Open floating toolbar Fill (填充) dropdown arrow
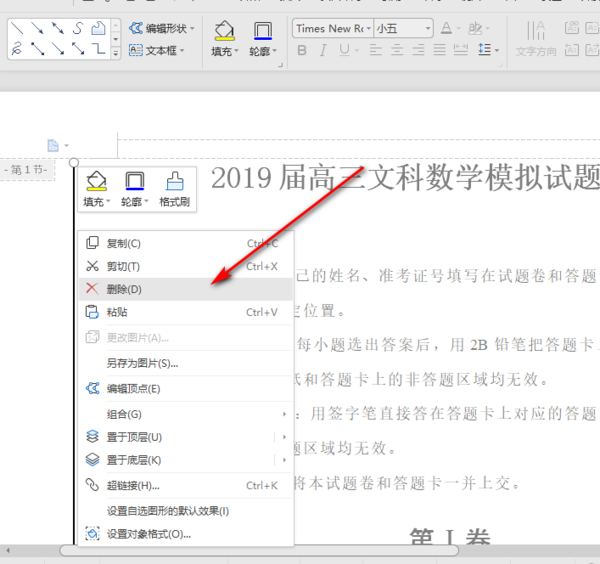Screen dimensions: 600x564 pos(108,201)
